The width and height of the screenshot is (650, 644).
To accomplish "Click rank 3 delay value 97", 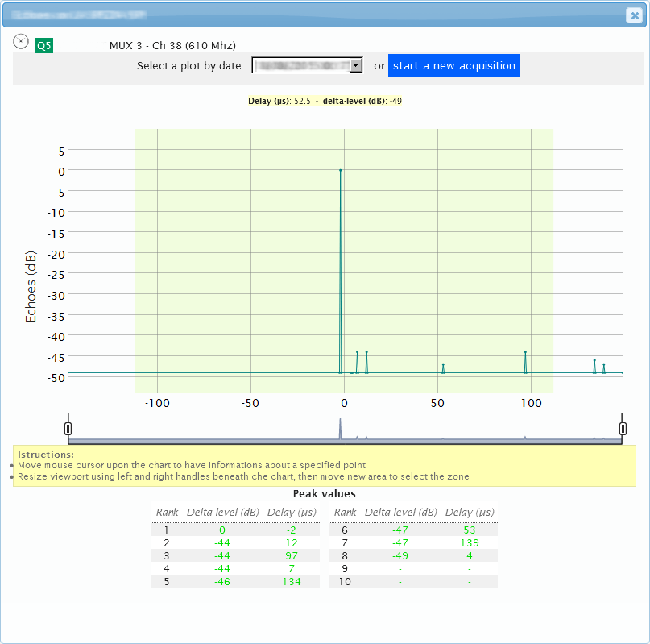I will point(292,555).
